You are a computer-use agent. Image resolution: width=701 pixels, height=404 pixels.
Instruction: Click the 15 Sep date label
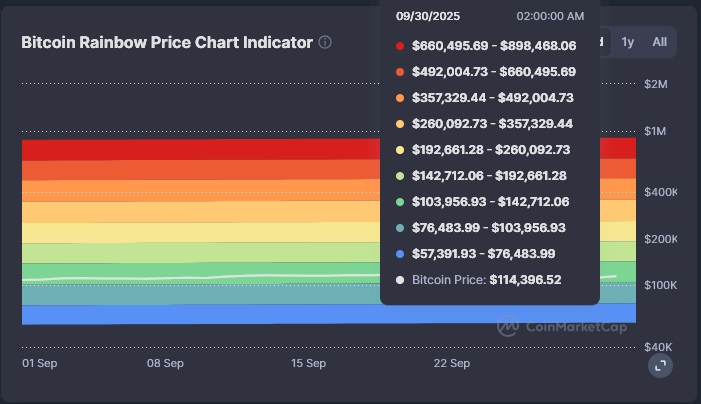click(x=309, y=363)
